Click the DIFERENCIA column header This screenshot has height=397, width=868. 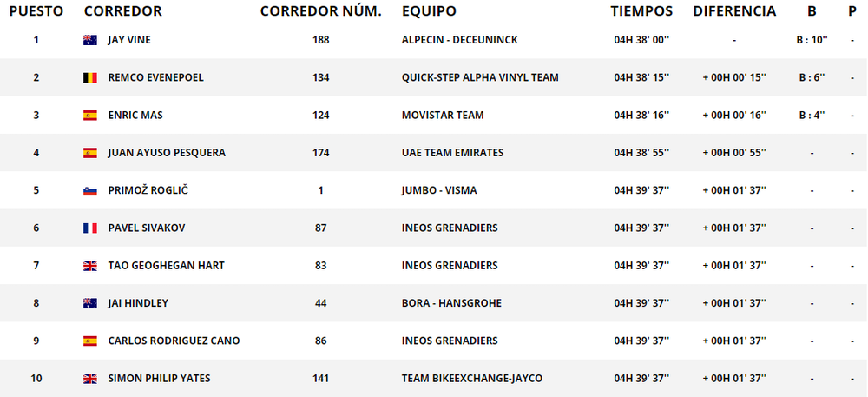tap(734, 11)
